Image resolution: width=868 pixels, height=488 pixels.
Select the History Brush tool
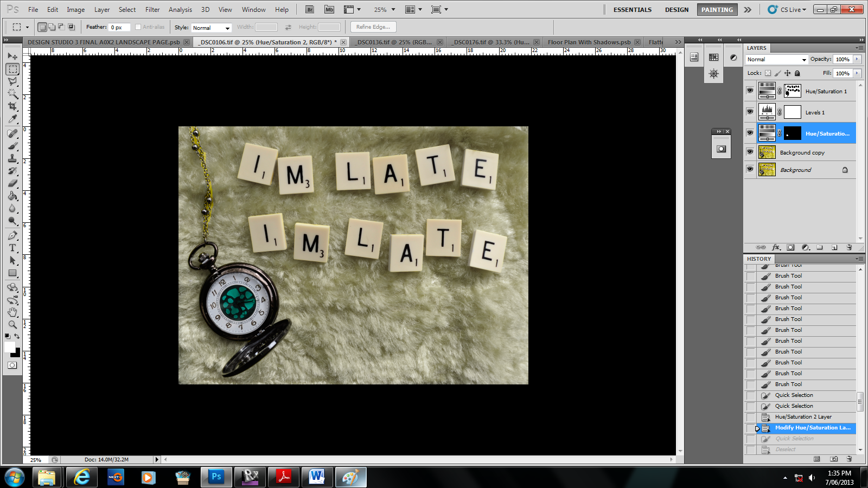point(12,171)
